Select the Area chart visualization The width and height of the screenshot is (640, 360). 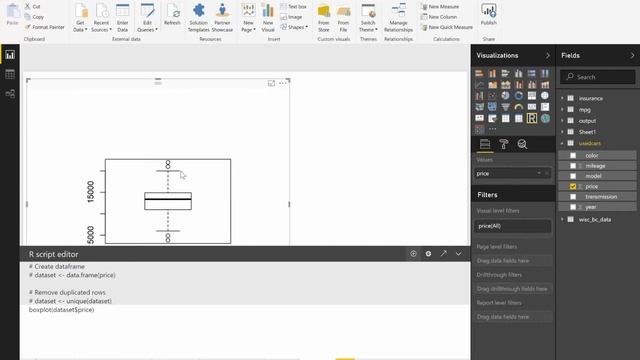click(x=492, y=85)
